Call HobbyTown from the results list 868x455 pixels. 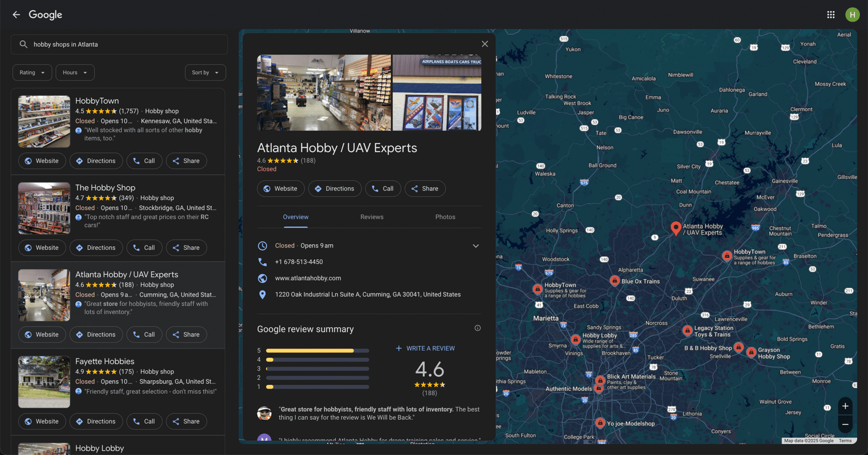tap(144, 161)
